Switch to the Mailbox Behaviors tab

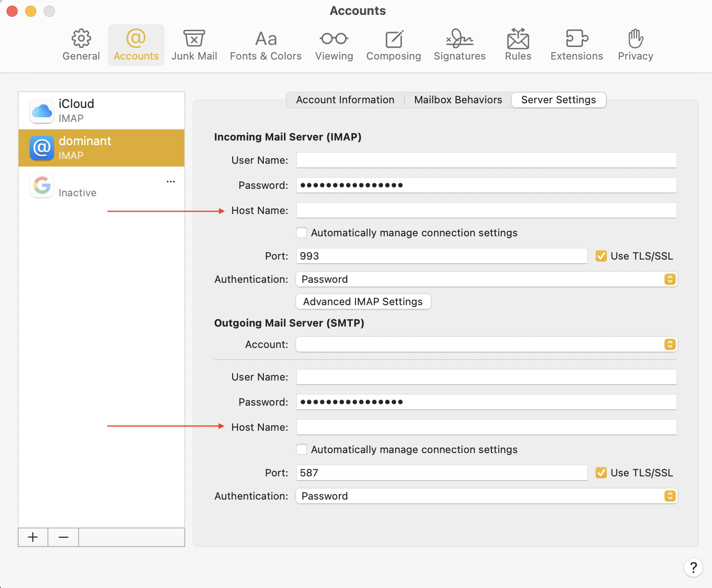click(458, 100)
